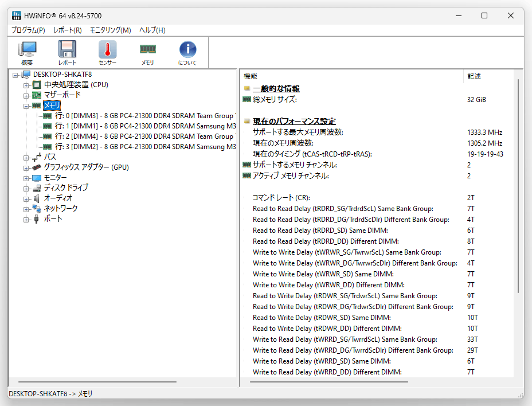Open the について info toolbar icon

(x=187, y=53)
